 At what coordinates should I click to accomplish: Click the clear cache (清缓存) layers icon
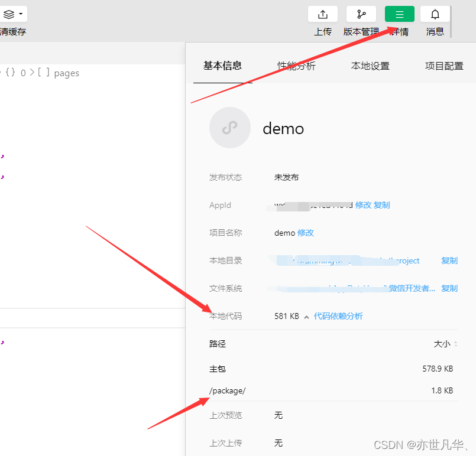pos(9,14)
